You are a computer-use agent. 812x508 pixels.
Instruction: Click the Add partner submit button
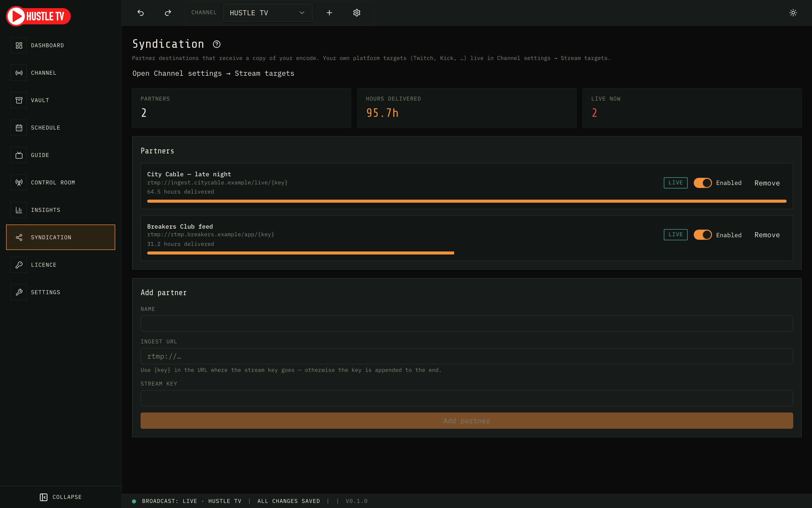click(x=467, y=421)
